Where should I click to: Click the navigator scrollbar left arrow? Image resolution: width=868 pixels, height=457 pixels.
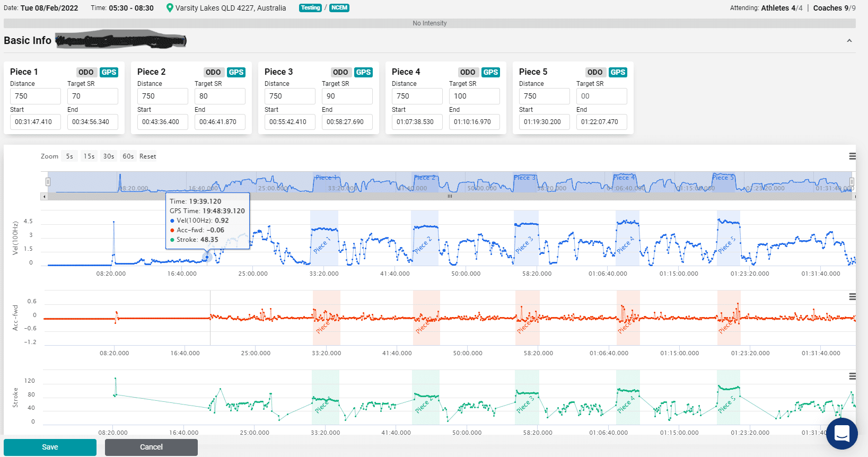(44, 196)
